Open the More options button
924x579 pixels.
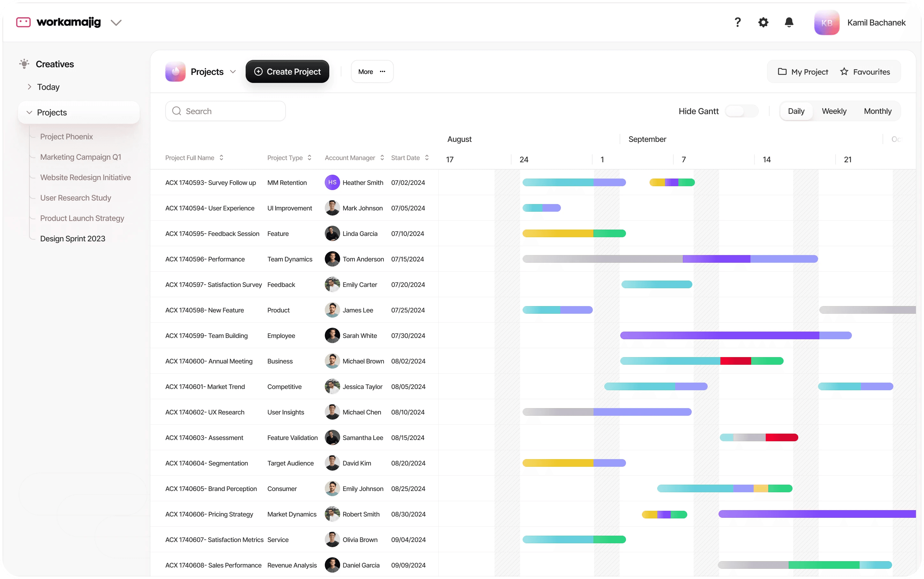click(372, 72)
